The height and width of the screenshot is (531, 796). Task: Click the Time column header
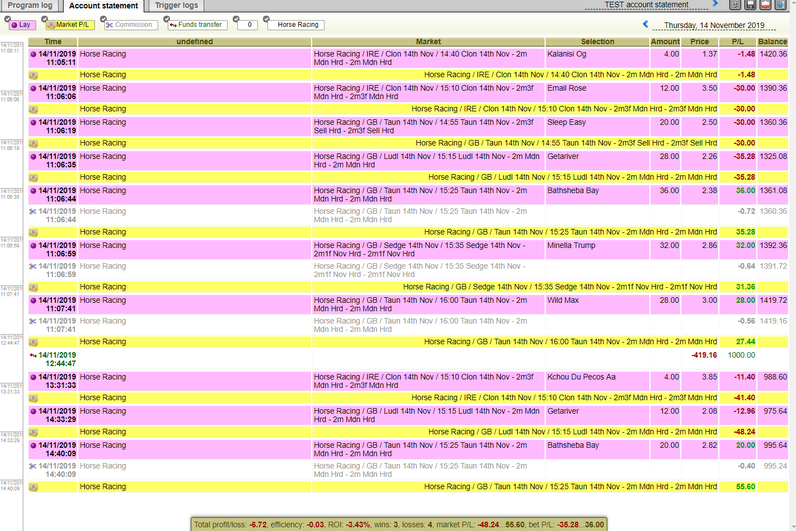pos(53,42)
